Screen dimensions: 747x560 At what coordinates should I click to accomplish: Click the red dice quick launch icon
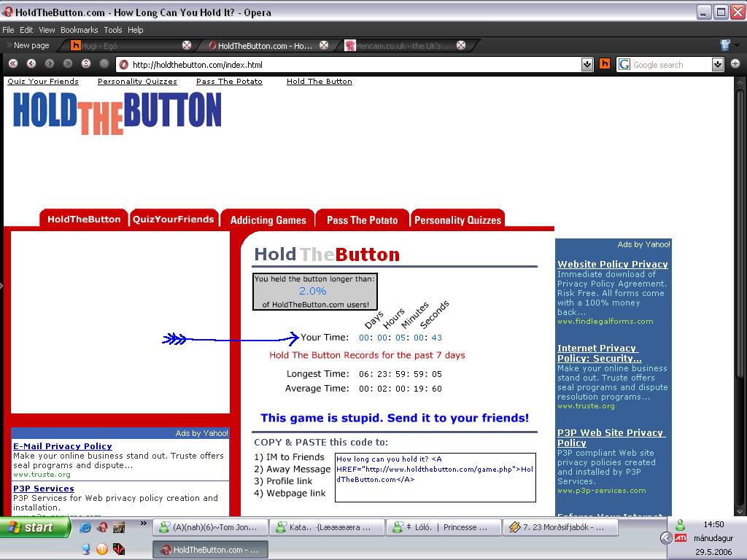pos(119,549)
